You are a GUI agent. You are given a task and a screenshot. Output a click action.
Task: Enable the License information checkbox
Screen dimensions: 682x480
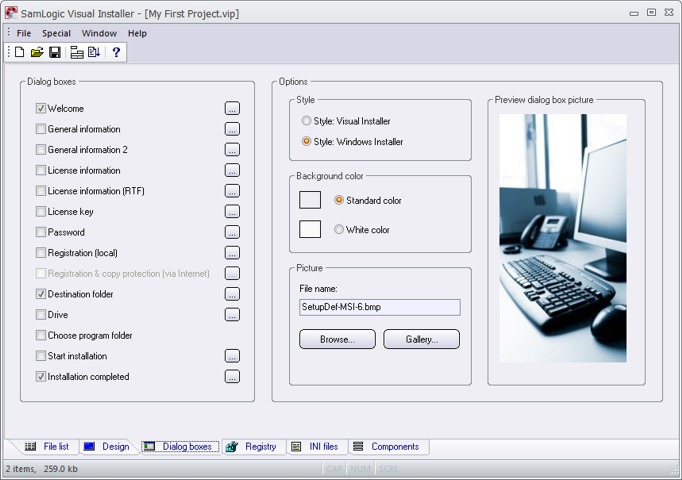coord(40,170)
